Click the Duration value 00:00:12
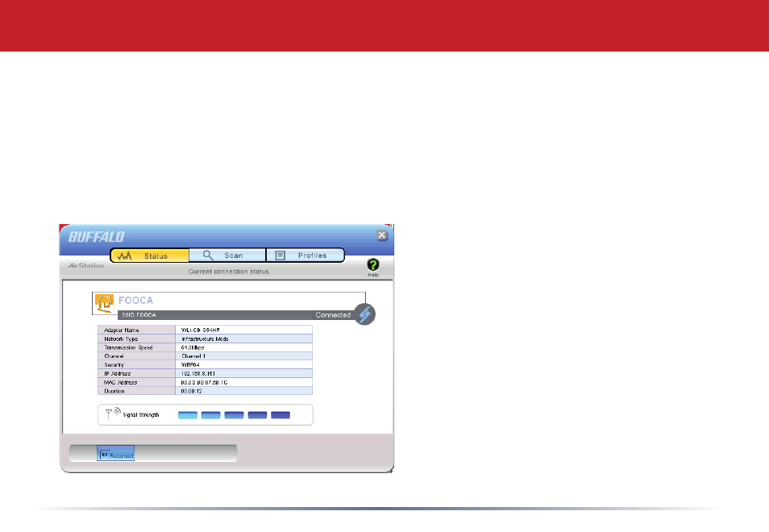 click(191, 391)
